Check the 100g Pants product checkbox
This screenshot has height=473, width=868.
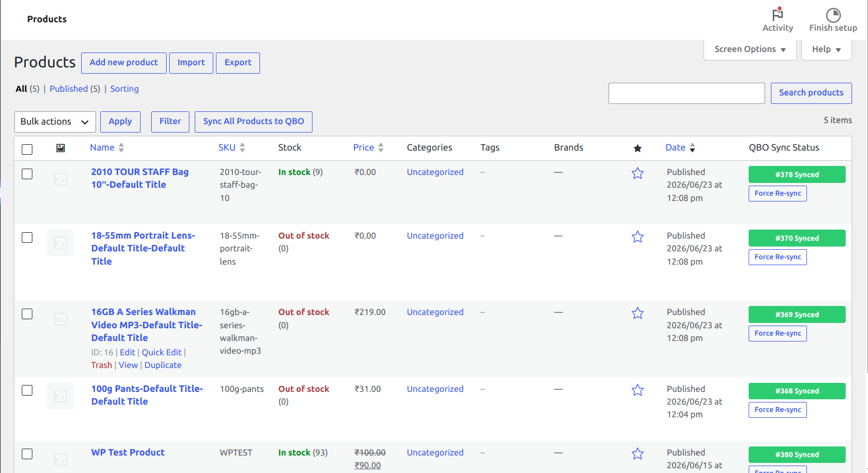(x=27, y=390)
